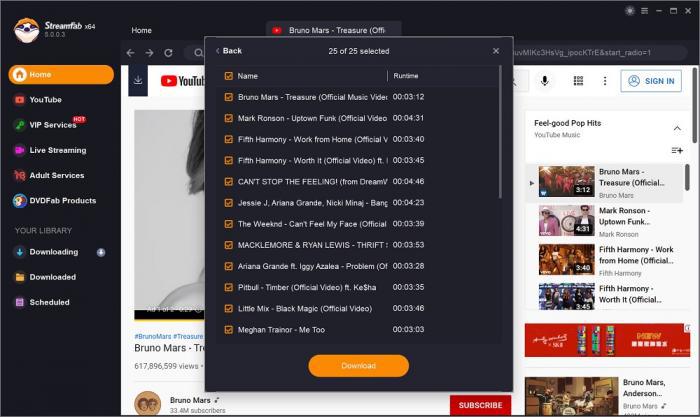Close the playlist selection dialog
The height and width of the screenshot is (417, 700).
[496, 51]
